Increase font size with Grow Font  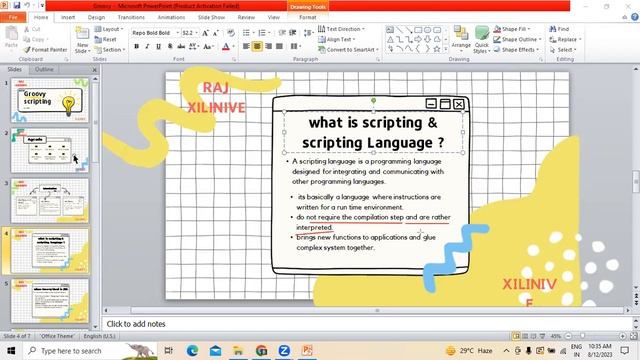pyautogui.click(x=205, y=33)
